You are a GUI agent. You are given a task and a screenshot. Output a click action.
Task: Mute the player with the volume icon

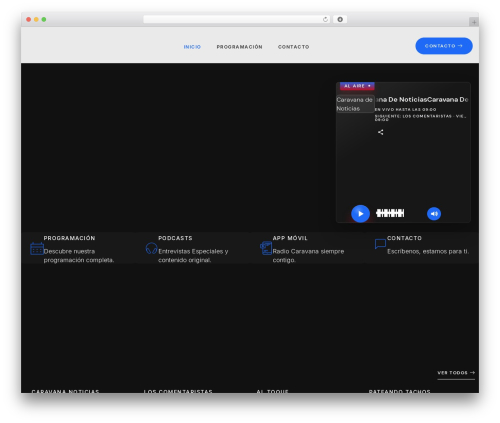click(x=434, y=214)
